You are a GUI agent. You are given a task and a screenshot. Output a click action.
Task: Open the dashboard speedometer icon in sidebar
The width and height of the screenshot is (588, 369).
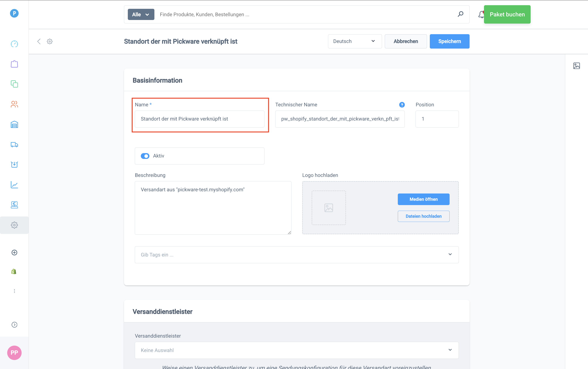point(14,44)
